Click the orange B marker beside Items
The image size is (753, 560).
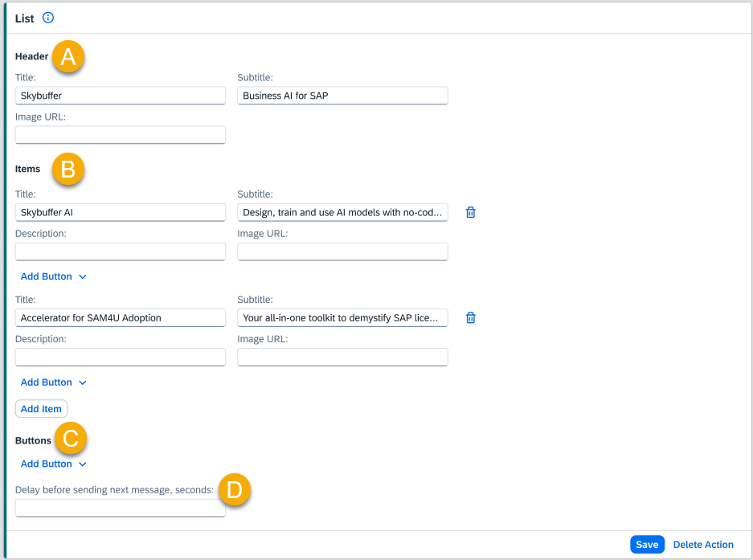[68, 170]
